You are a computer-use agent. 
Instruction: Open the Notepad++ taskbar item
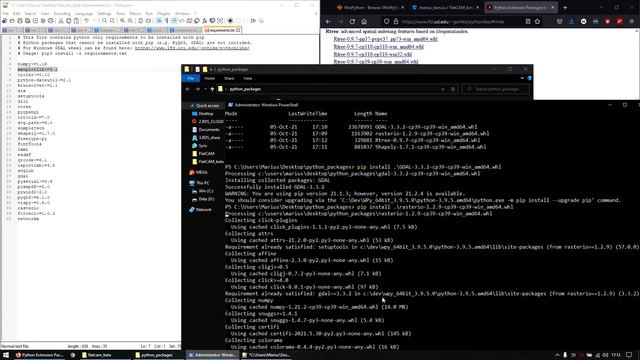point(266,355)
